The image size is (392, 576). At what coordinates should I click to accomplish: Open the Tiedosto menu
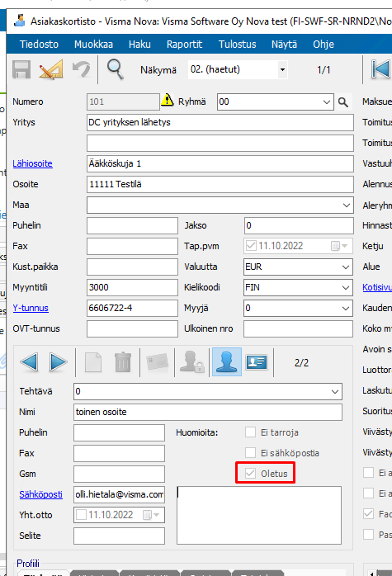(x=39, y=44)
